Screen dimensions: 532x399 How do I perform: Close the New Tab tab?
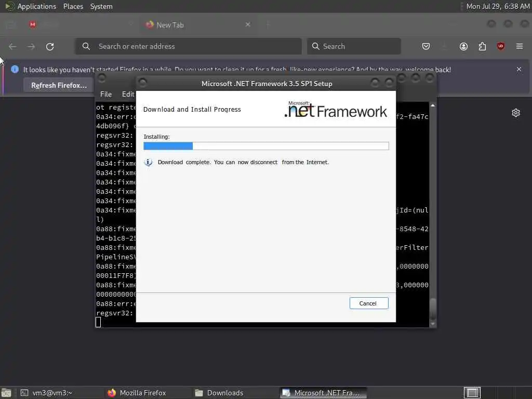[248, 24]
